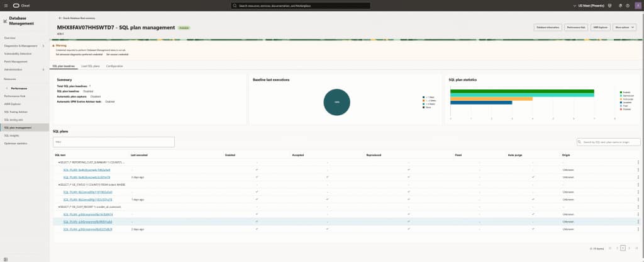Screen dimensions: 644x262
Task: Click the baseline last executions pie chart
Action: pos(337,102)
